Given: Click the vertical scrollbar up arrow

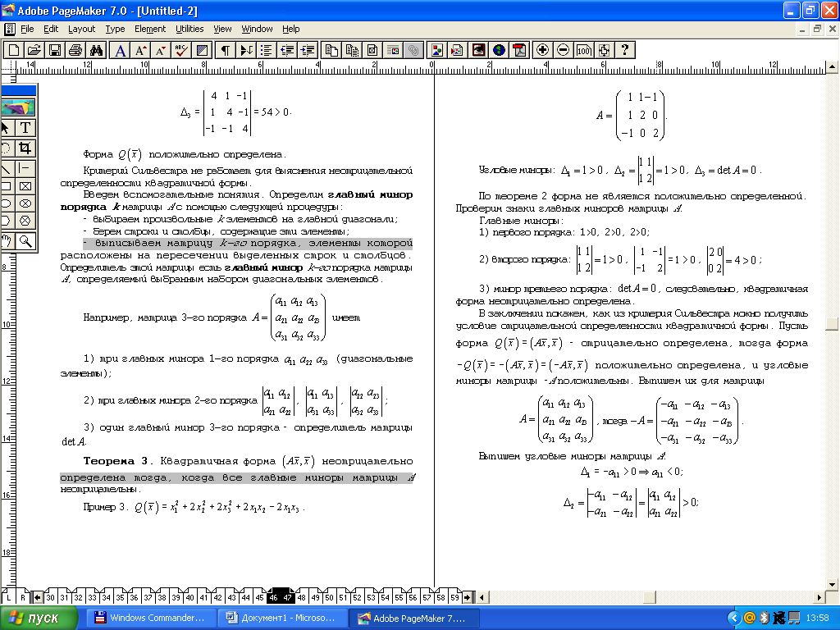Looking at the screenshot, I should [832, 67].
